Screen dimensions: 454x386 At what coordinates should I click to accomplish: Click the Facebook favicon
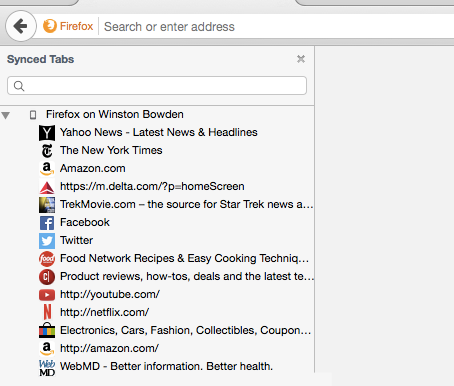[47, 223]
